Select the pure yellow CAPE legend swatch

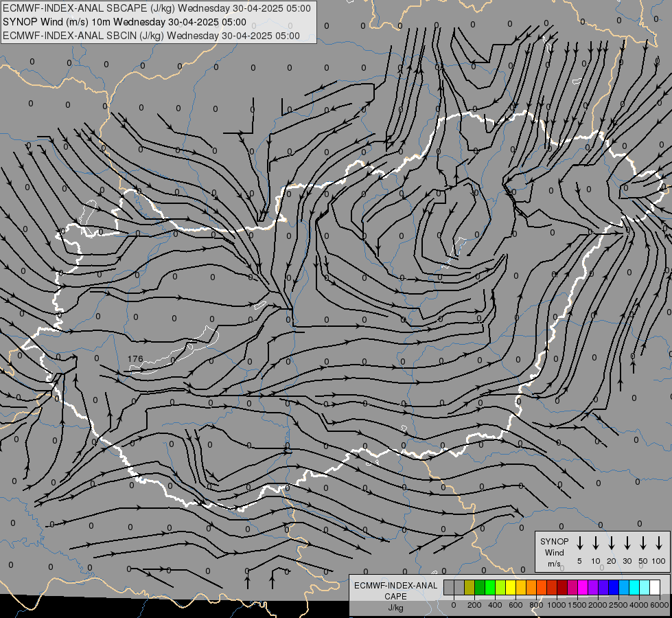click(511, 587)
